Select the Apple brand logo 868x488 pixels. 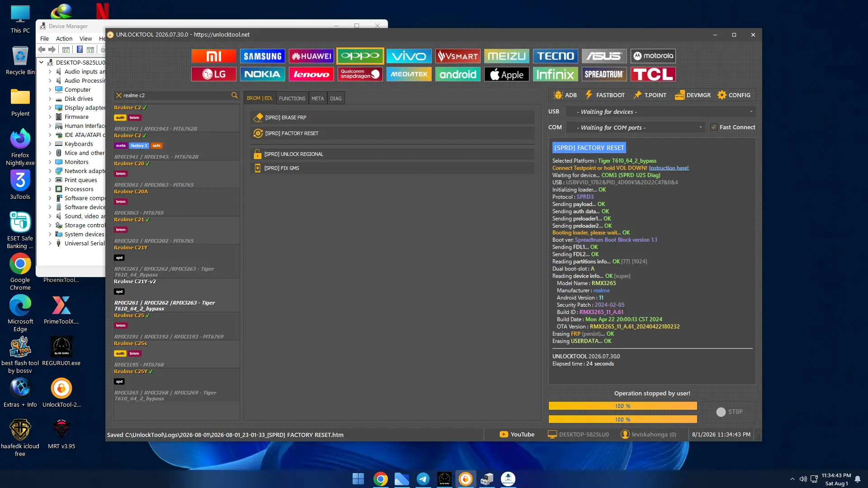pos(507,74)
